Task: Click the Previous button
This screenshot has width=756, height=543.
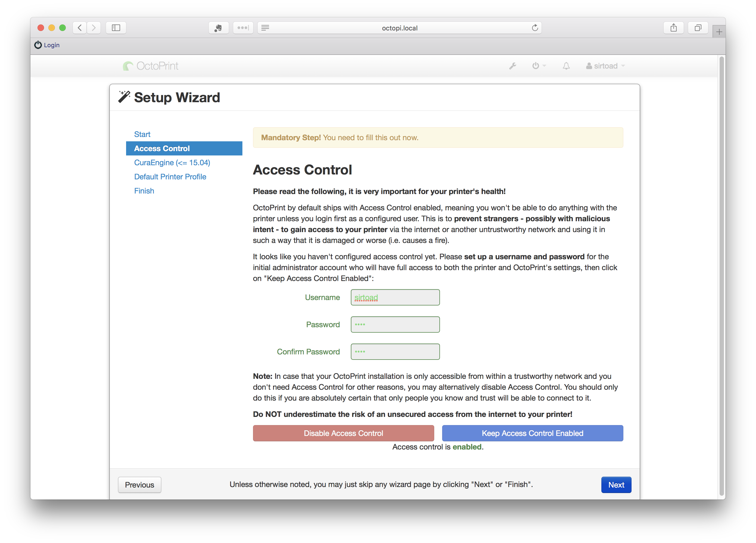Action: [x=139, y=485]
